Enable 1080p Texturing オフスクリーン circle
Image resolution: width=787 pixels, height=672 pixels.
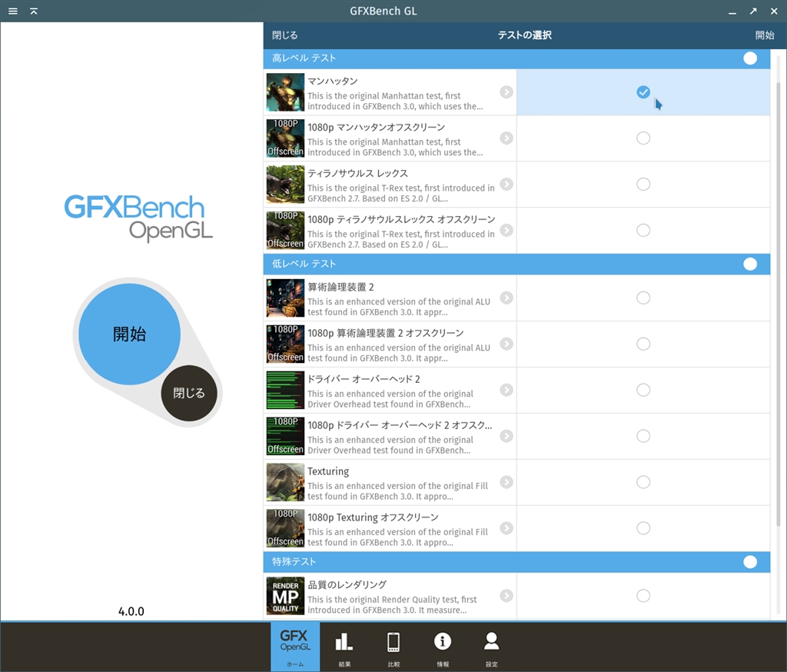point(643,528)
